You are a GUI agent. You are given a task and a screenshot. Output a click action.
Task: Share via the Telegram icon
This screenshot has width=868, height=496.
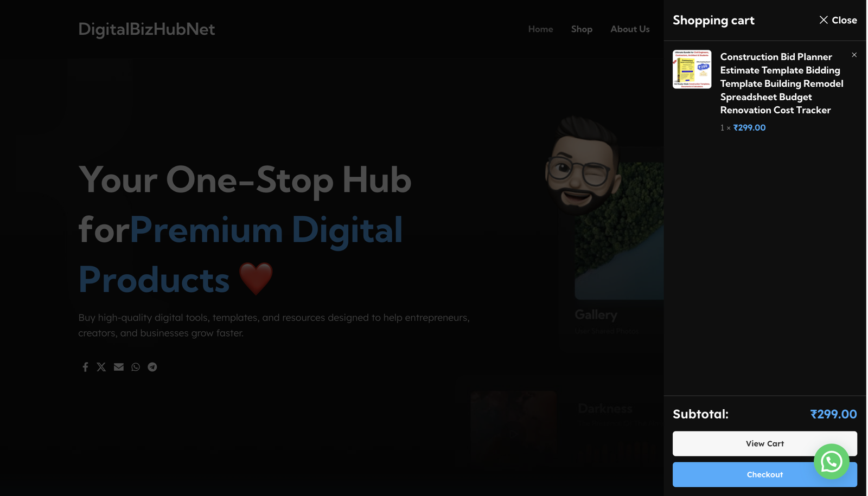click(152, 367)
